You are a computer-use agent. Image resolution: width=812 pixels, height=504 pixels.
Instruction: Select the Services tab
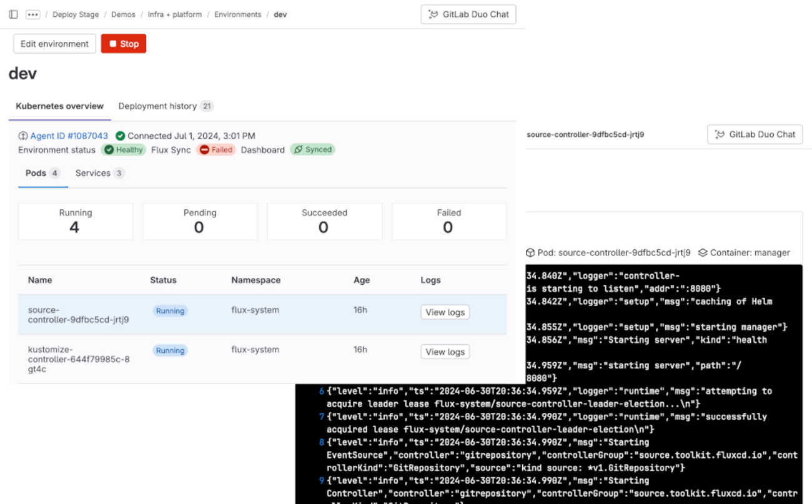click(x=100, y=173)
